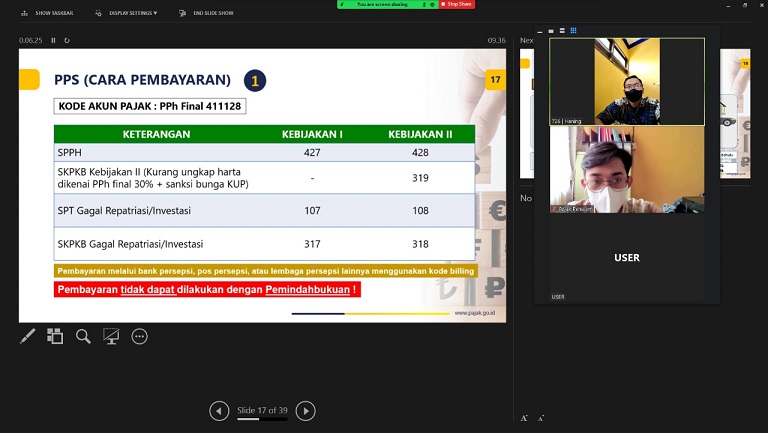
Task: Increase the notes text size
Action: click(524, 418)
